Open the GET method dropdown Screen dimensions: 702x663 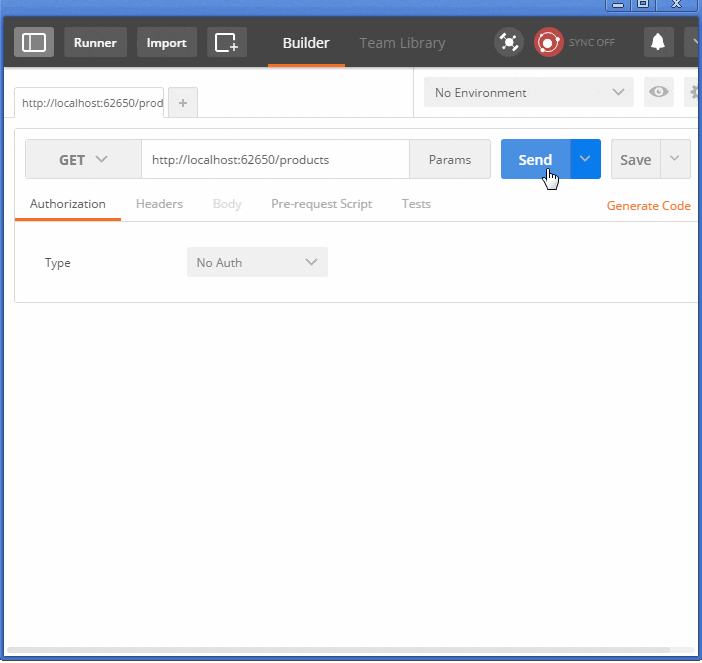pos(84,159)
